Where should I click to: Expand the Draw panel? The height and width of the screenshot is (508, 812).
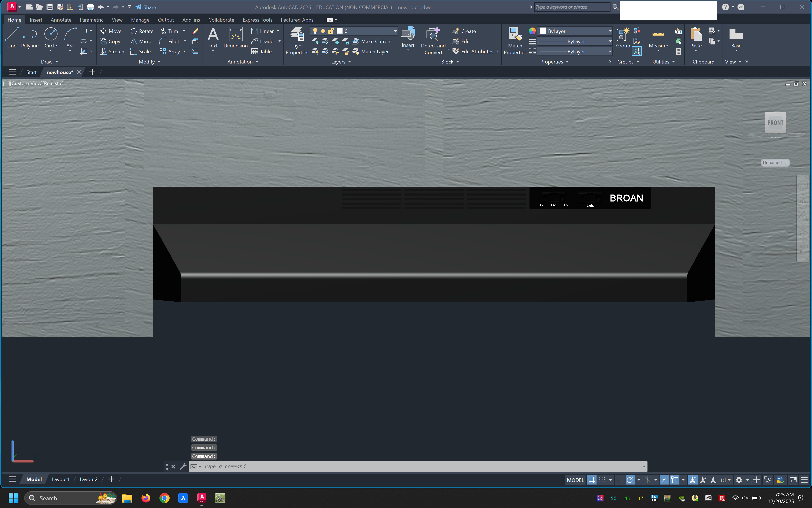(x=50, y=61)
